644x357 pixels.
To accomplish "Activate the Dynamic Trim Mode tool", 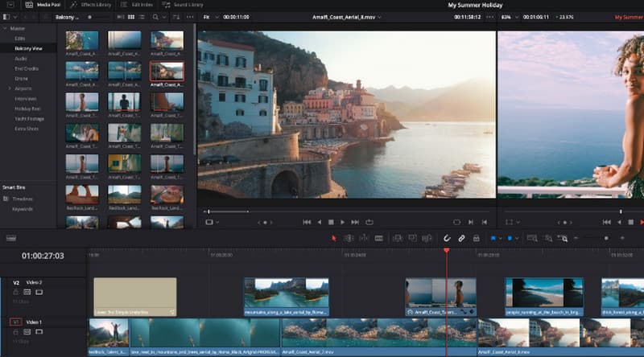I will pos(364,239).
